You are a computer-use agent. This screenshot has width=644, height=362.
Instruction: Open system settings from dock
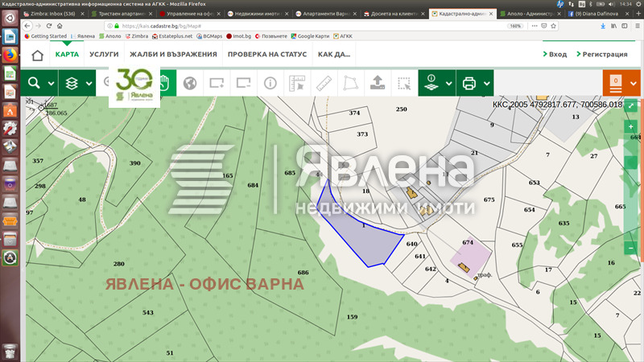10,129
